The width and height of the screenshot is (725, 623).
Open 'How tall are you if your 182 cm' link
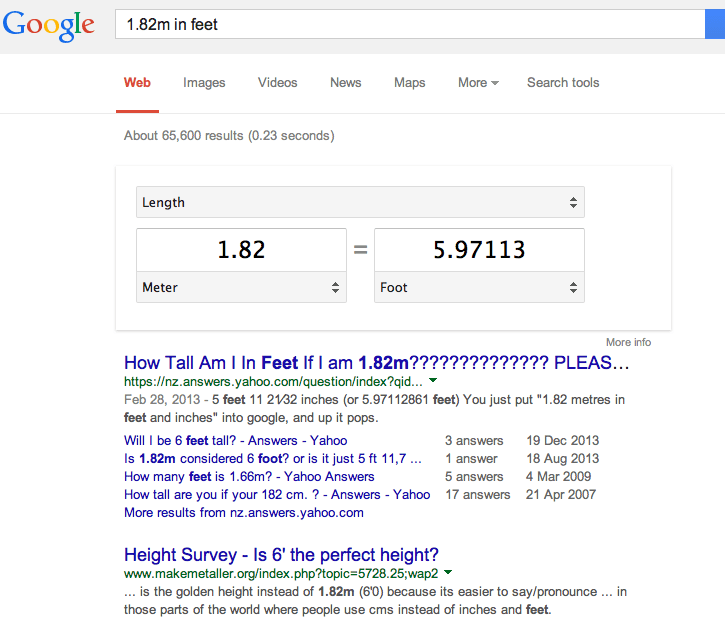(277, 494)
